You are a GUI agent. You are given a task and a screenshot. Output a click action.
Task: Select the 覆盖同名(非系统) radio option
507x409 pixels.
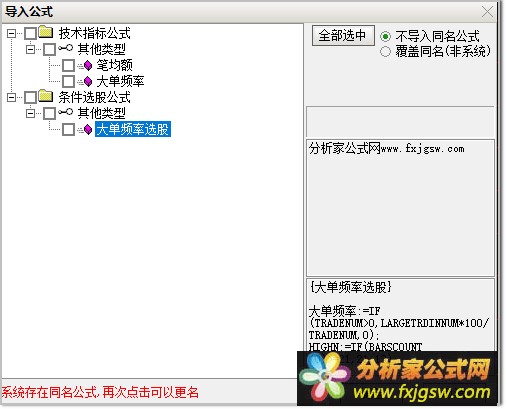(x=385, y=51)
